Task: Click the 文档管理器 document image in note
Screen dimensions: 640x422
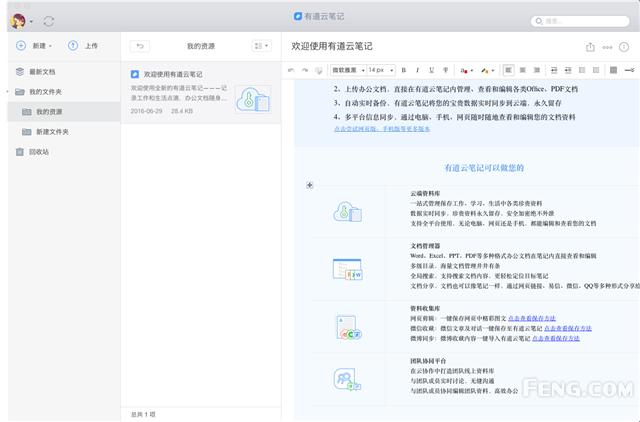Action: 347,269
